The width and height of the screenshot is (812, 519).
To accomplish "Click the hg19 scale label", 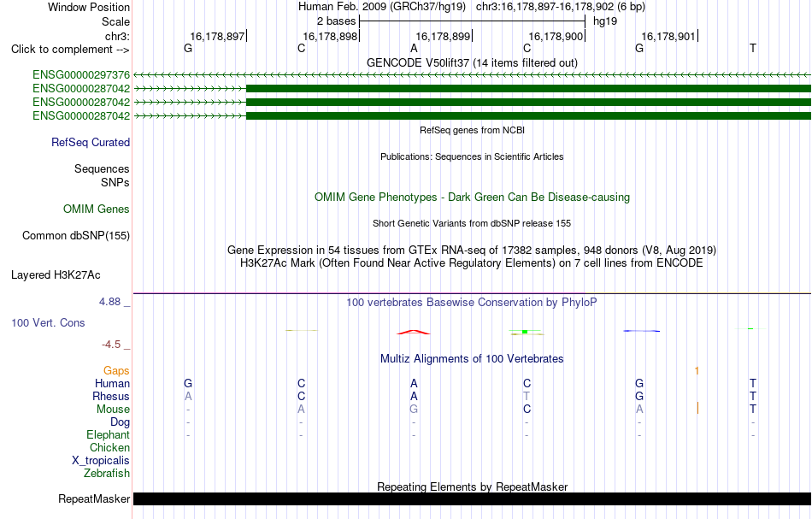I will click(605, 21).
